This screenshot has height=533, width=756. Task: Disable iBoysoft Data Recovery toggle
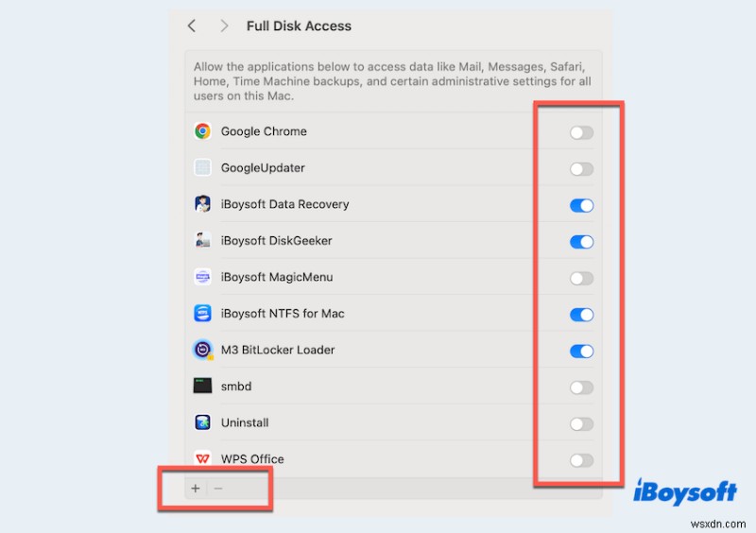pos(581,205)
